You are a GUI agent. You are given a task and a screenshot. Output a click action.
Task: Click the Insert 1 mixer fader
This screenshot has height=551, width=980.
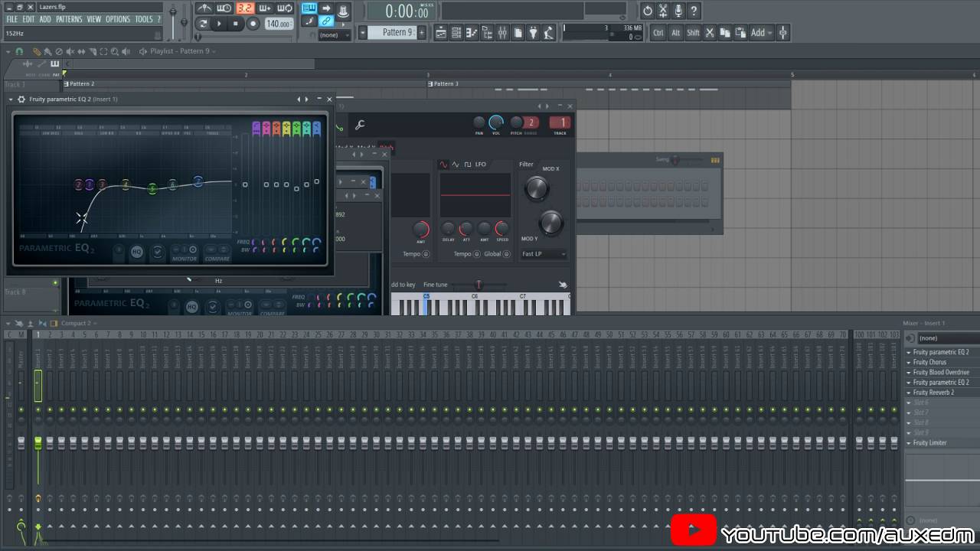(x=38, y=443)
